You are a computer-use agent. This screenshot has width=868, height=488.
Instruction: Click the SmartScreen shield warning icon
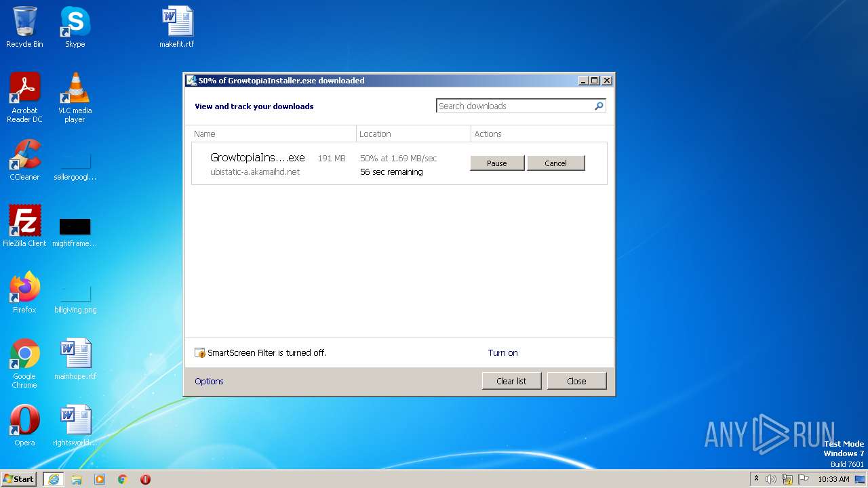pos(200,352)
